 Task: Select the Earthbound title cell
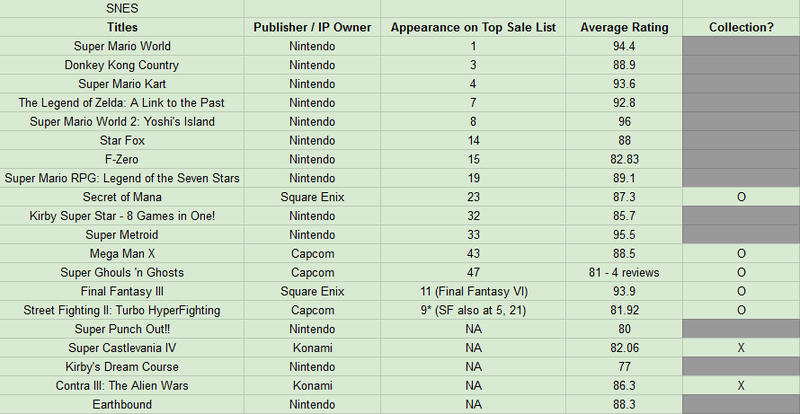point(122,405)
